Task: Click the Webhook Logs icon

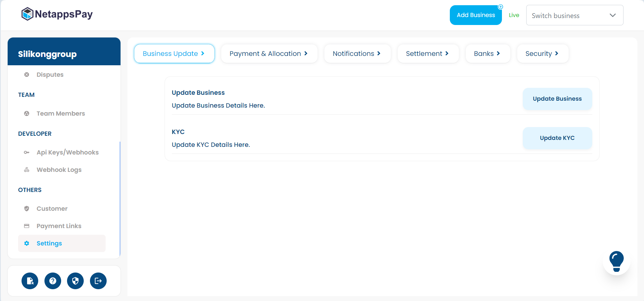Action: (x=27, y=170)
